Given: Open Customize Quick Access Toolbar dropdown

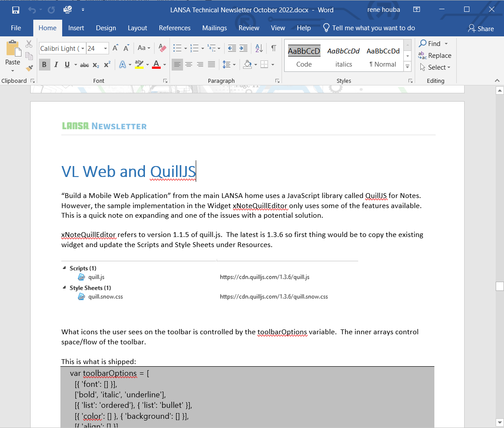Looking at the screenshot, I should click(83, 10).
